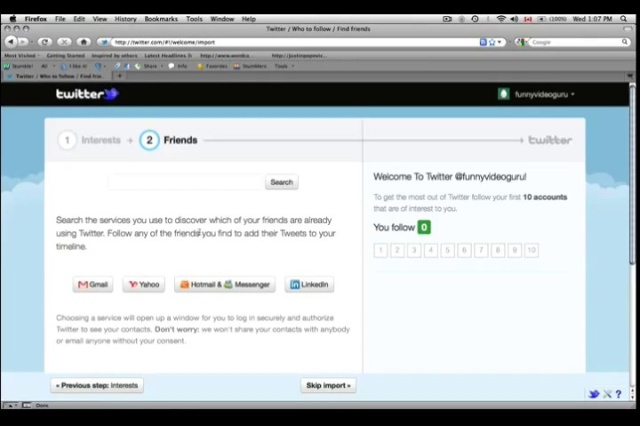Click the Stop loading X button

tap(64, 42)
